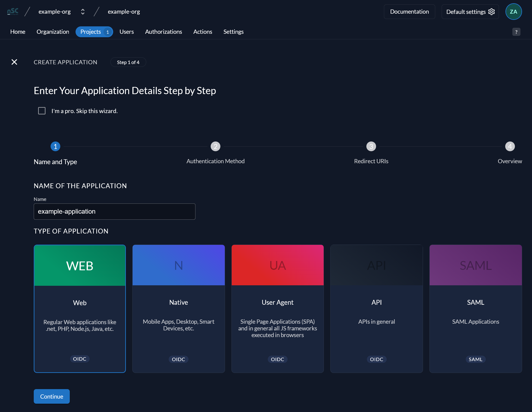
Task: Go to the Settings tab
Action: (x=233, y=32)
